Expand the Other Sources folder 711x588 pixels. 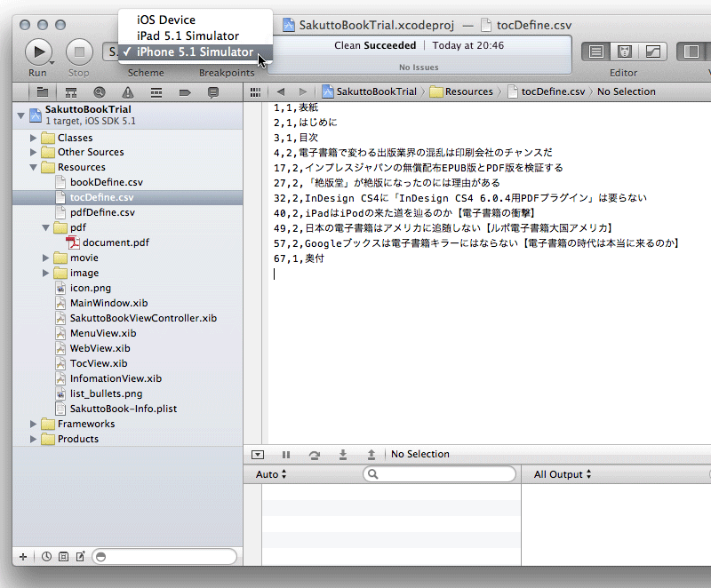click(x=33, y=152)
